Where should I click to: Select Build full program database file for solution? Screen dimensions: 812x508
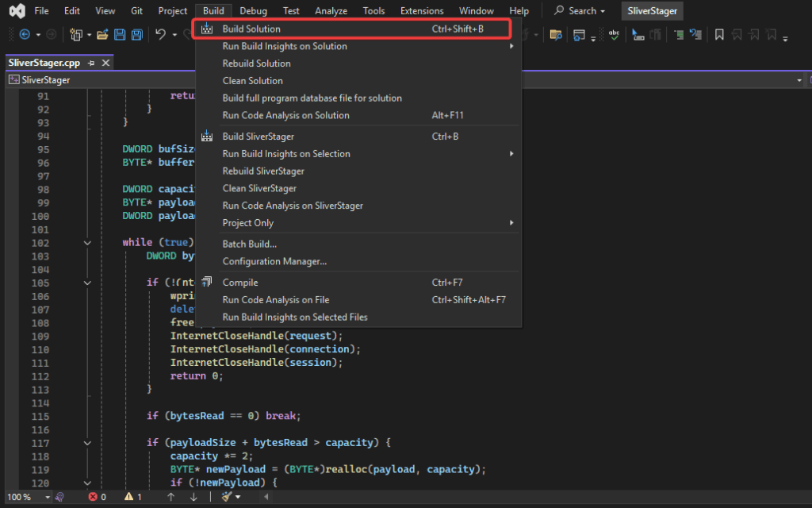358,98
